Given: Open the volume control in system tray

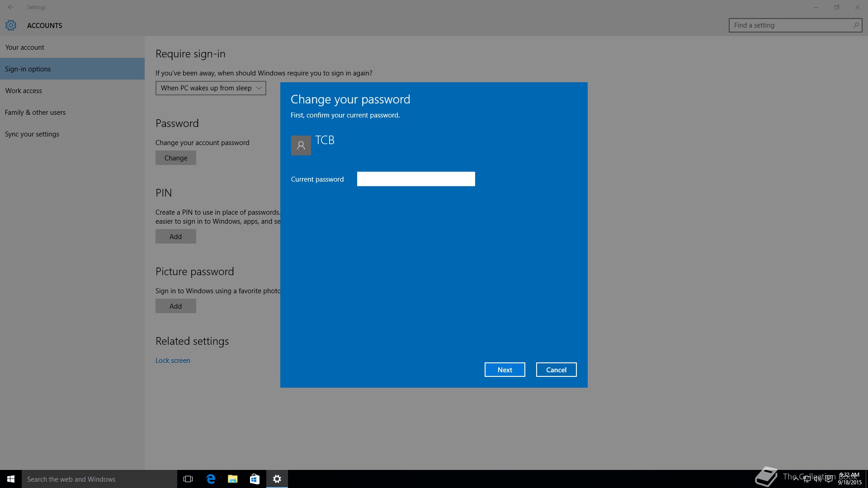Looking at the screenshot, I should click(x=817, y=479).
